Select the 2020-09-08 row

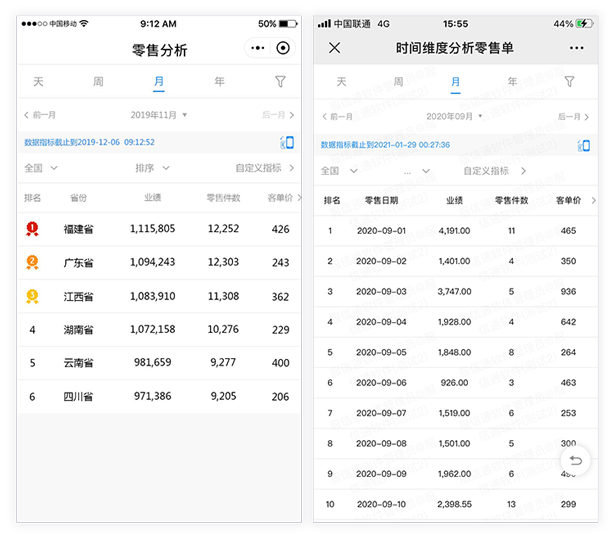pos(456,444)
